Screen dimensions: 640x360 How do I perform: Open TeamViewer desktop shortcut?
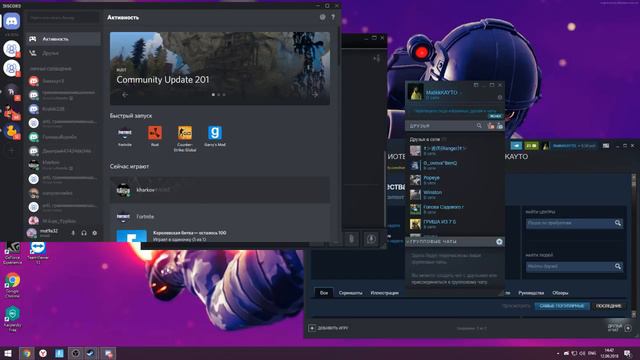[x=38, y=251]
